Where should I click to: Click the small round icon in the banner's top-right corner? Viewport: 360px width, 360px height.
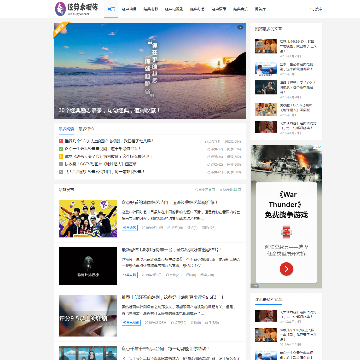(240, 27)
